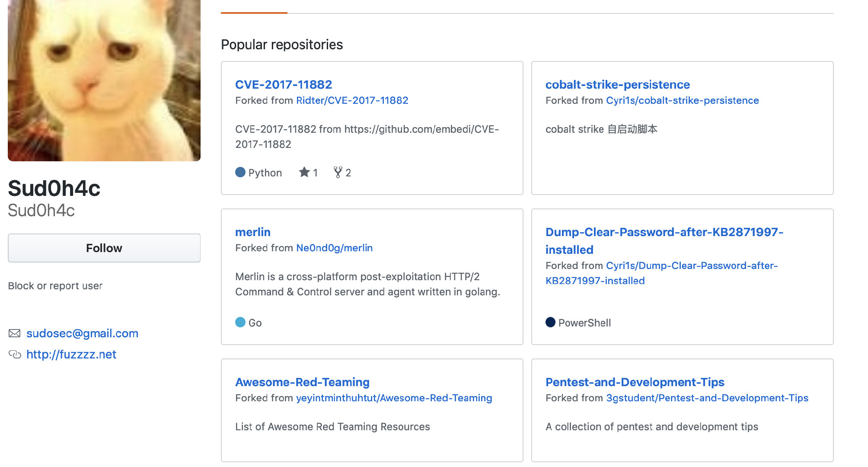This screenshot has height=467, width=868.
Task: Click the fork icon on CVE-2017-11882
Action: (338, 172)
